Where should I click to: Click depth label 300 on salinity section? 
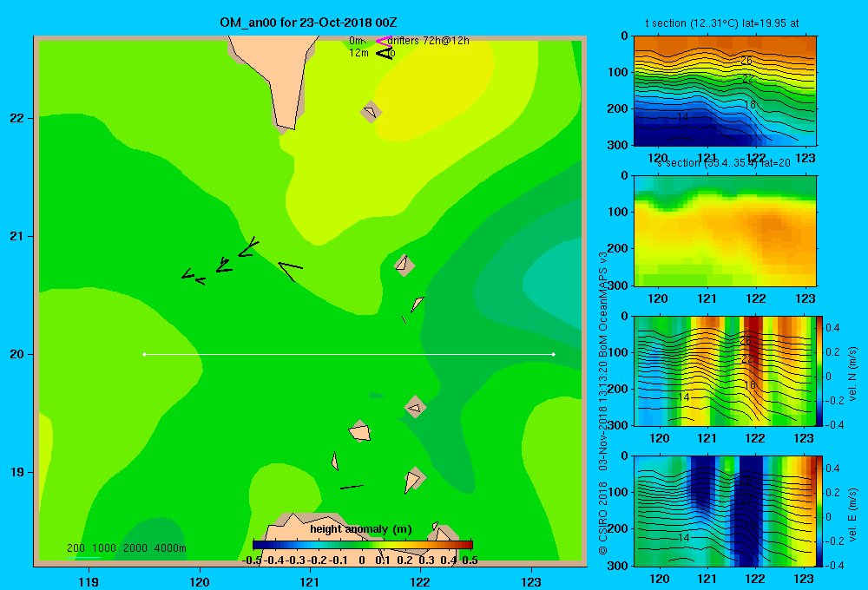click(x=616, y=285)
